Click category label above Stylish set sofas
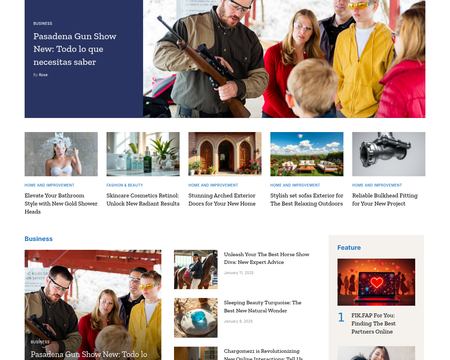This screenshot has height=360, width=450. click(295, 185)
